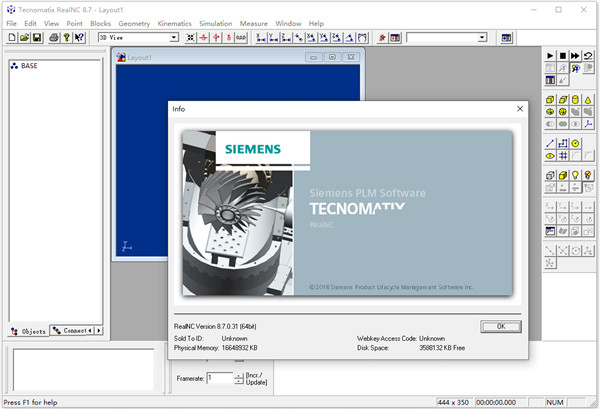600x409 pixels.
Task: Click the light bulb icon in right palette
Action: pos(577,176)
